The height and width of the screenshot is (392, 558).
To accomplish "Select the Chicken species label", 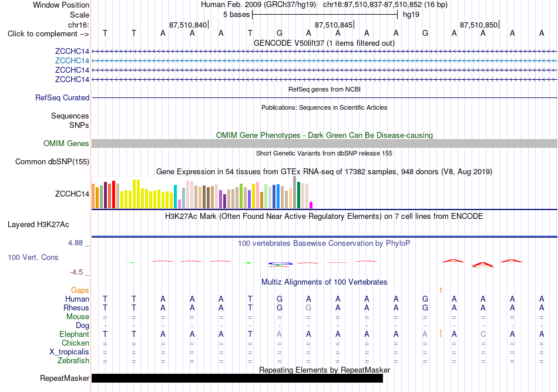I will point(75,343).
